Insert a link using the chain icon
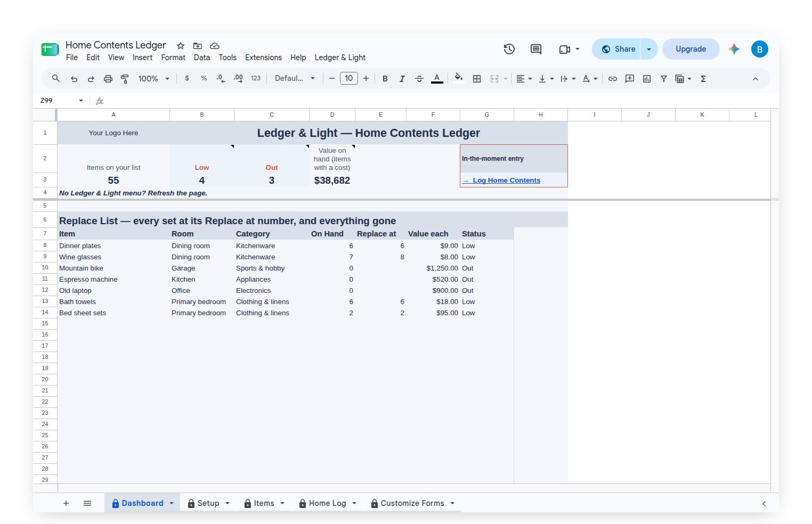This screenshot has width=812, height=524. (x=613, y=79)
